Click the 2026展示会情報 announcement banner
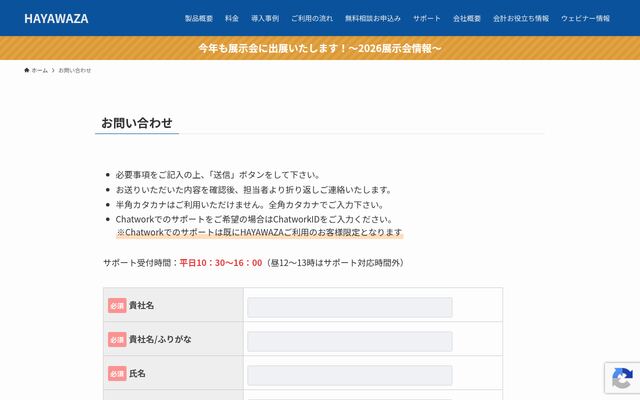Viewport: 640px width, 400px height. click(320, 48)
